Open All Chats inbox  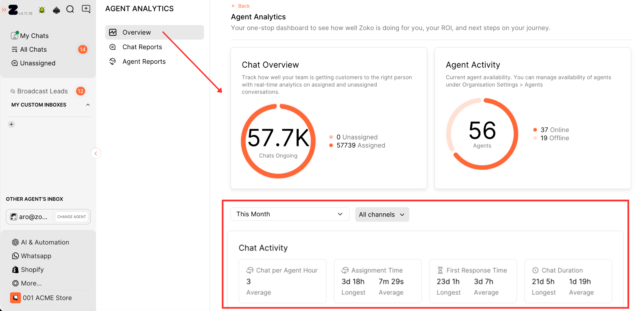pyautogui.click(x=33, y=49)
